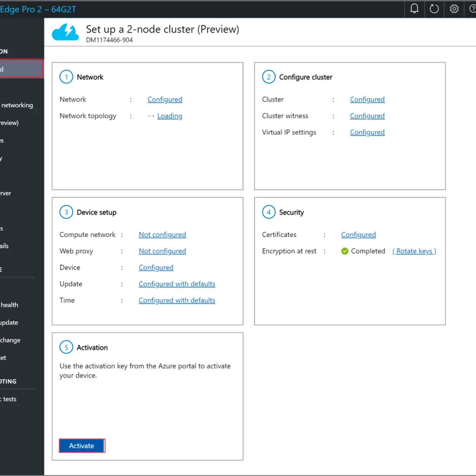Open the health sidebar item
The width and height of the screenshot is (476, 476).
(x=10, y=305)
